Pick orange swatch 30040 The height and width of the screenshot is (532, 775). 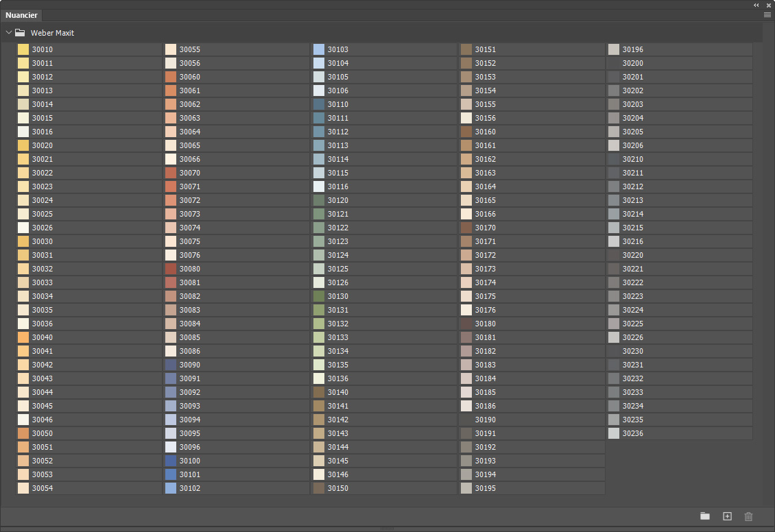tap(23, 337)
